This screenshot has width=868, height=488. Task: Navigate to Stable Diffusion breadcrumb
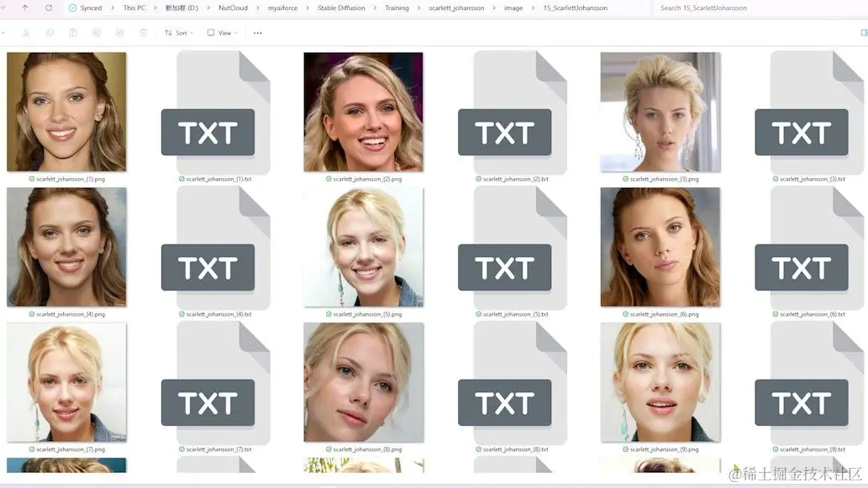341,8
